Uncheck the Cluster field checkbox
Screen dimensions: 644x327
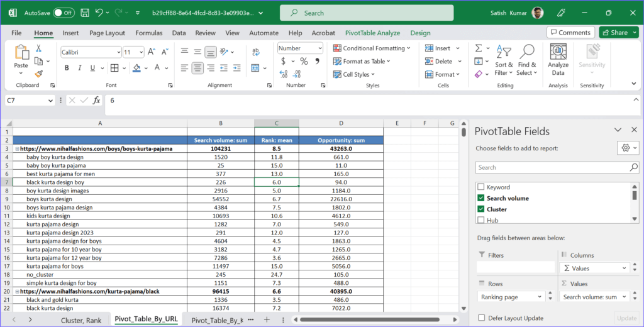pyautogui.click(x=481, y=209)
